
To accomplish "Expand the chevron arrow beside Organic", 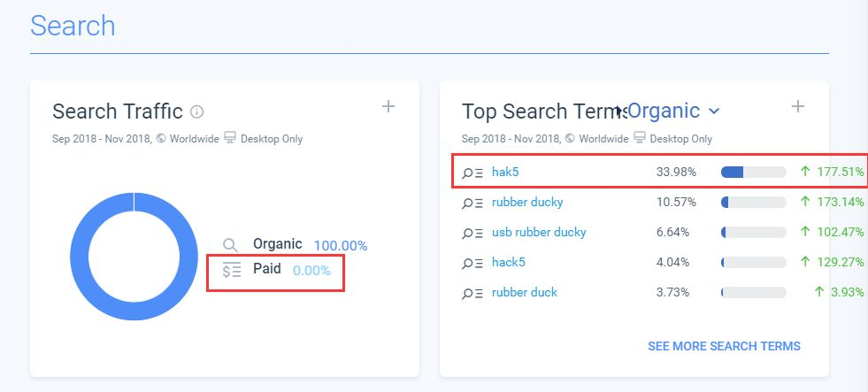I will click(714, 111).
